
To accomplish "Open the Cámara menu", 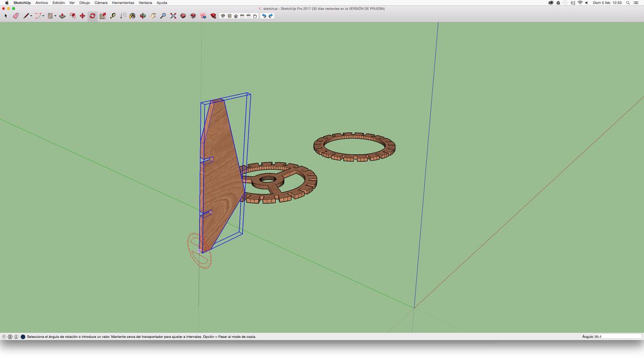I will click(101, 3).
